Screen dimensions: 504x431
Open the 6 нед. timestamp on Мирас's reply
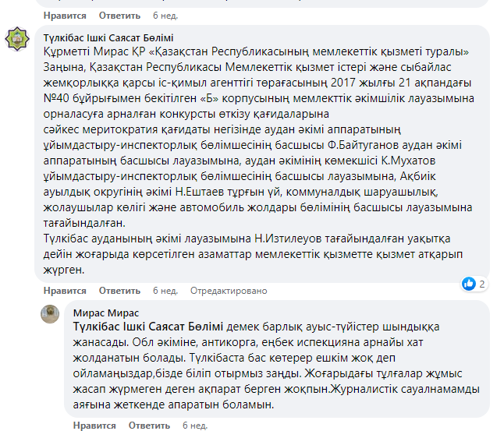point(195,426)
